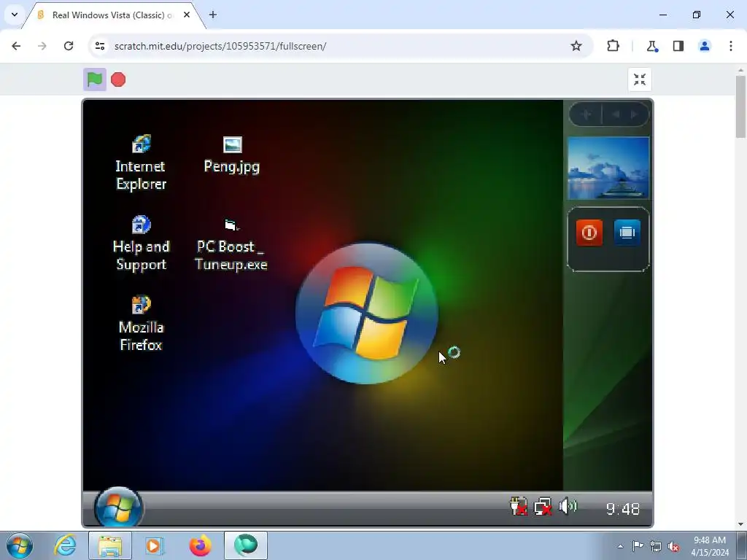This screenshot has height=560, width=747.
Task: Click the sidebar add gadget plus button
Action: [586, 114]
